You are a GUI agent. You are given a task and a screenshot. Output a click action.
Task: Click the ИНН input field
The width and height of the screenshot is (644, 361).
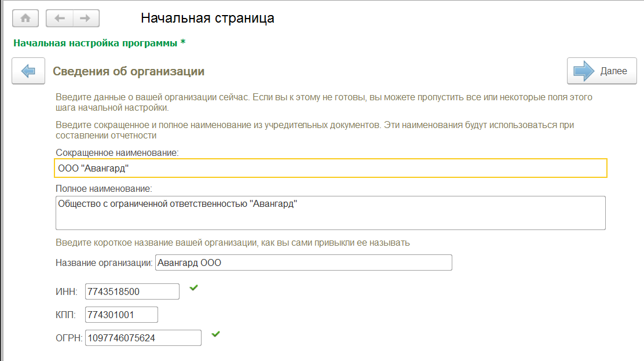click(132, 291)
